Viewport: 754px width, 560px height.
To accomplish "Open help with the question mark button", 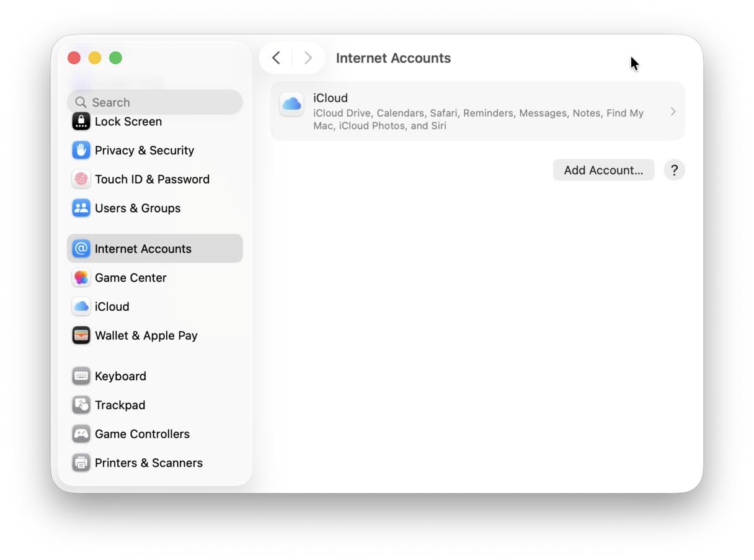I will (674, 170).
